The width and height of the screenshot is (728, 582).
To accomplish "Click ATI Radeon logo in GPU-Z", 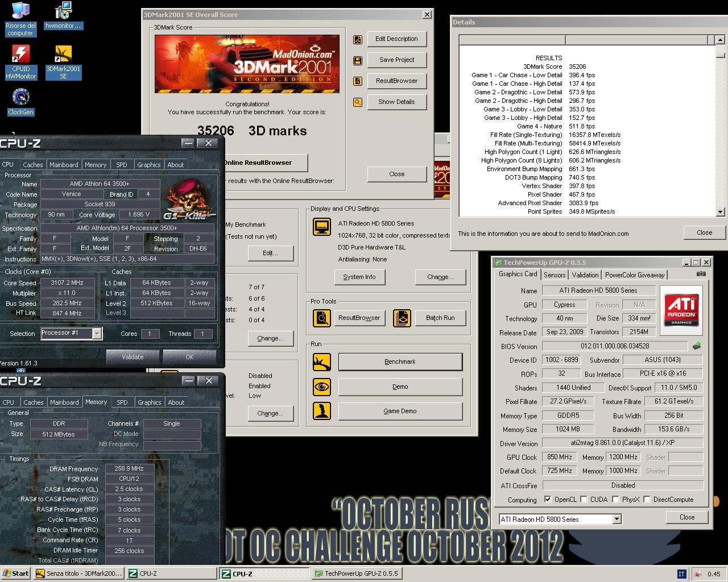I will (681, 310).
